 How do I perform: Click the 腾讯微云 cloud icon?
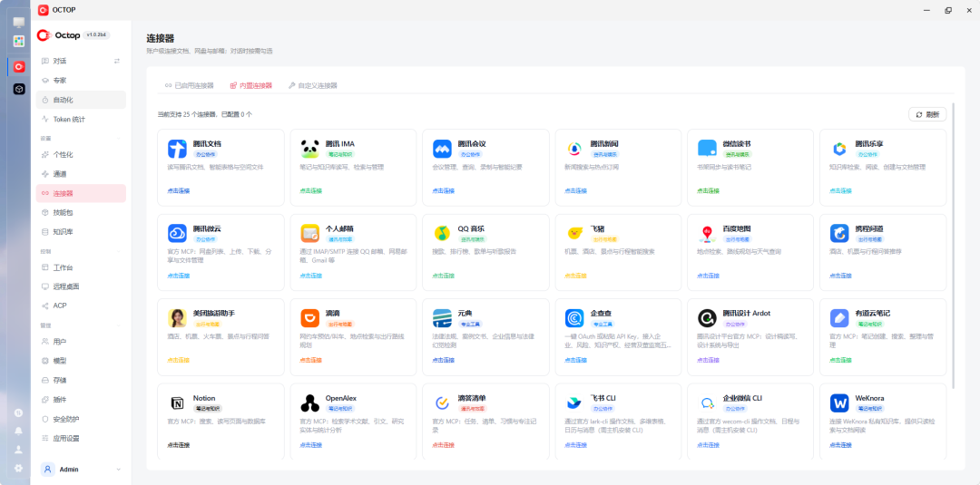pyautogui.click(x=178, y=234)
